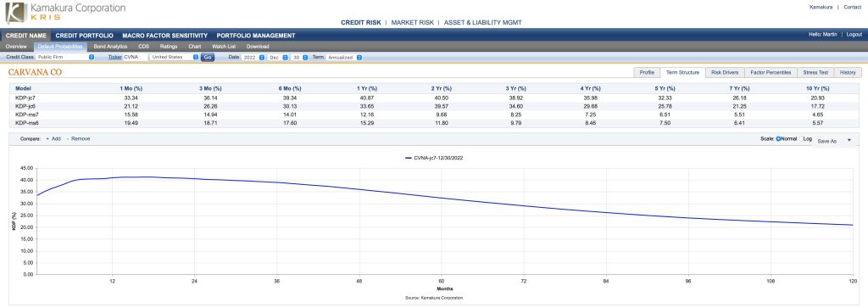The height and width of the screenshot is (308, 868).
Task: Click the 33.34 value in KDP-jc7 row
Action: coord(131,98)
